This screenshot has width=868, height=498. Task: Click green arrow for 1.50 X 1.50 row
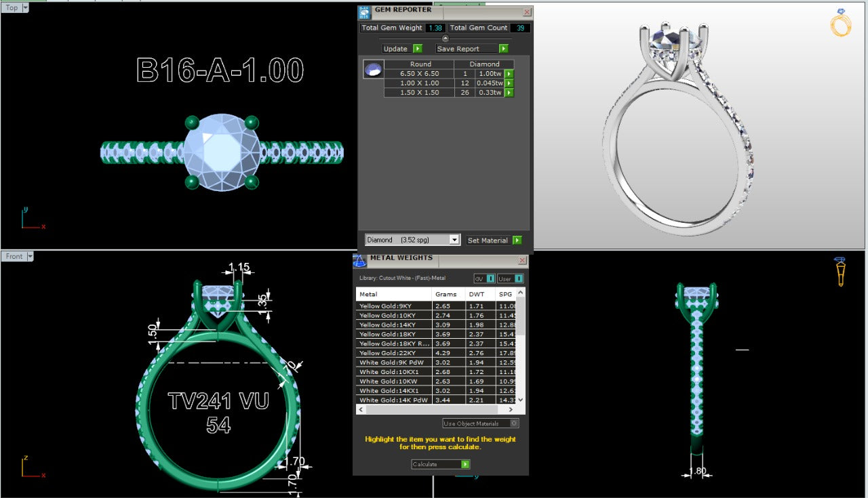pyautogui.click(x=509, y=93)
